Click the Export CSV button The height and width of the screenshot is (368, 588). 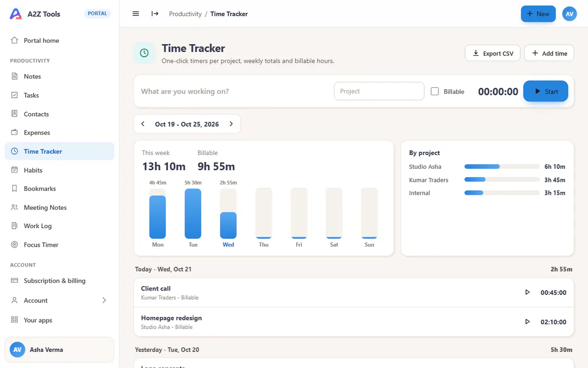(493, 53)
